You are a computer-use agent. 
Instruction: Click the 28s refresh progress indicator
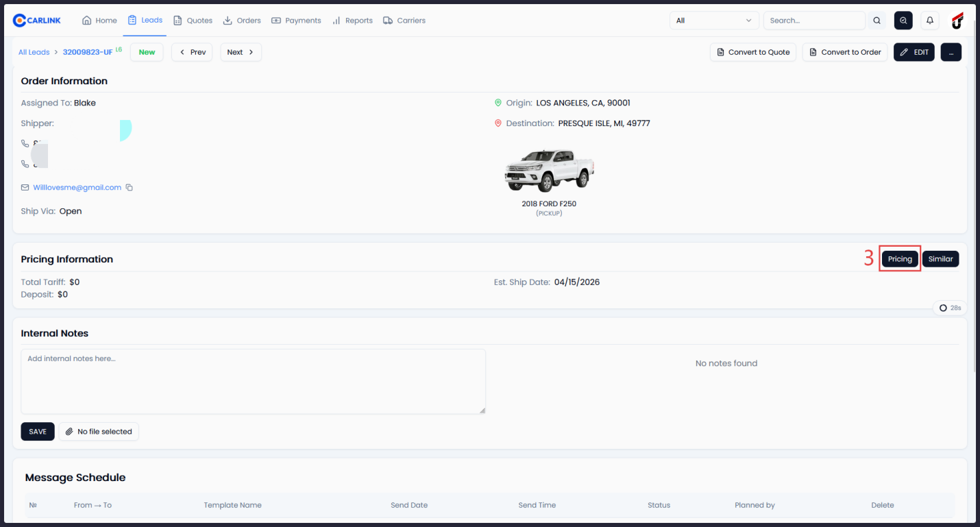(x=949, y=308)
